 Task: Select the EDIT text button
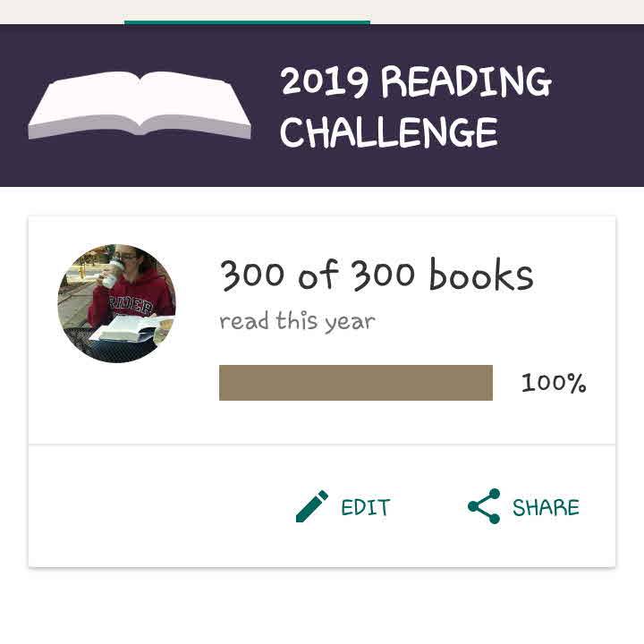[366, 508]
